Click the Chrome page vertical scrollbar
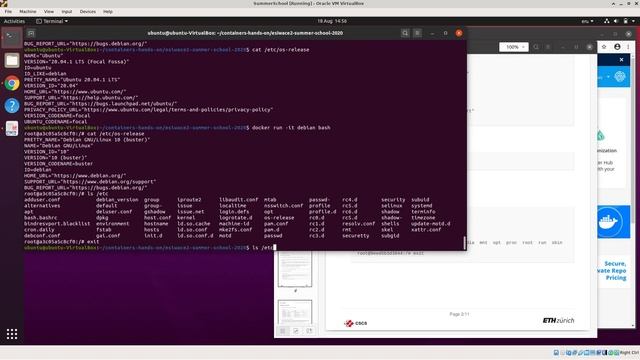The height and width of the screenshot is (360, 640). [633, 139]
